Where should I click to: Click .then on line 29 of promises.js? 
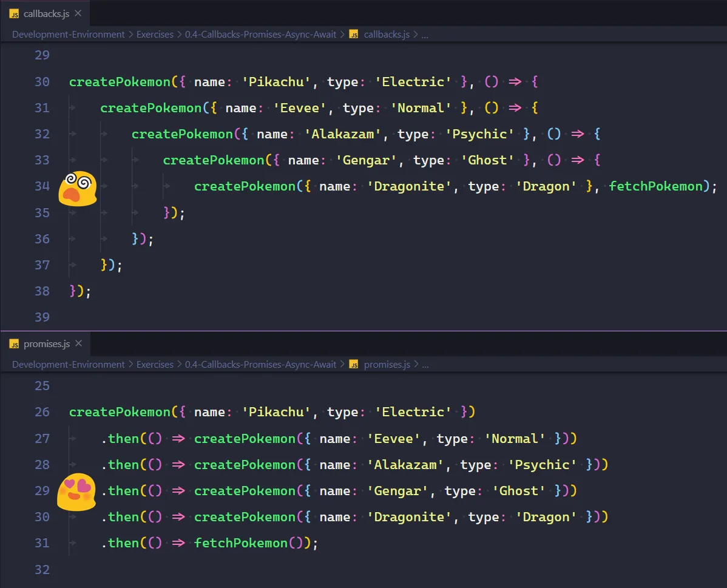click(x=120, y=491)
